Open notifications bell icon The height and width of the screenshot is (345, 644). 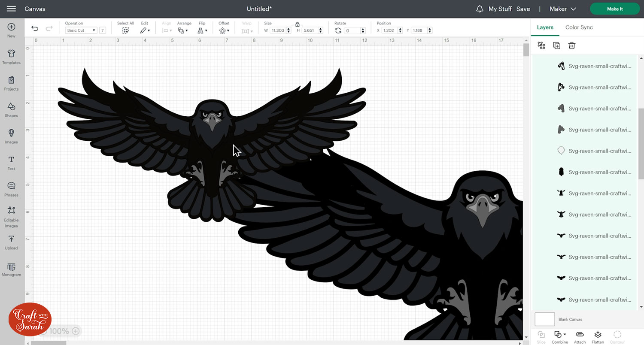coord(480,9)
